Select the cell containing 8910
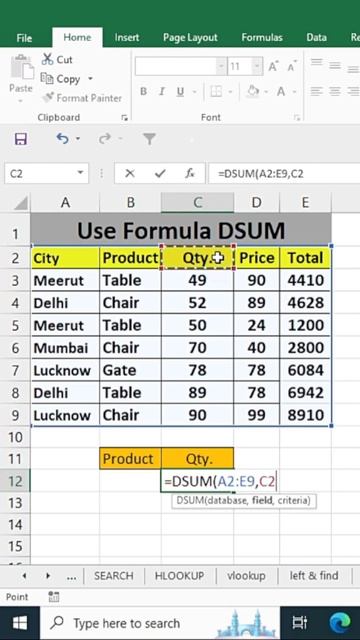360x640 pixels. pos(305,415)
